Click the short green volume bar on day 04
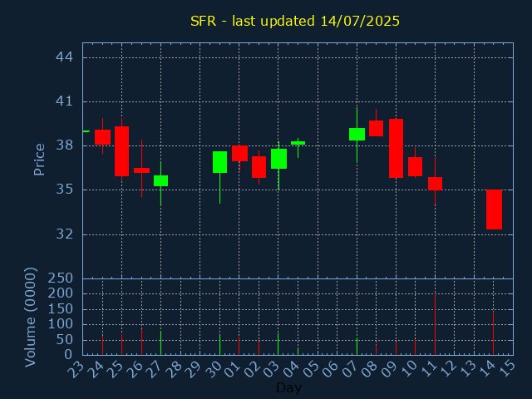 298,352
